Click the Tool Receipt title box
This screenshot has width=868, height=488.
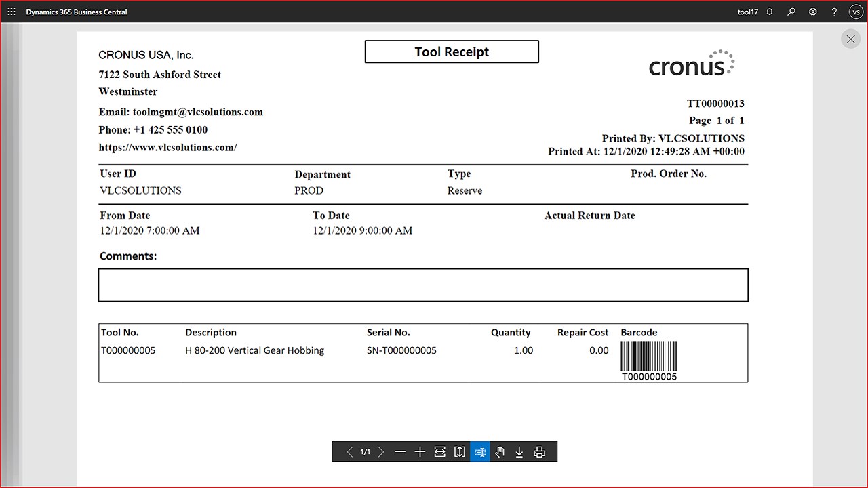(x=452, y=52)
